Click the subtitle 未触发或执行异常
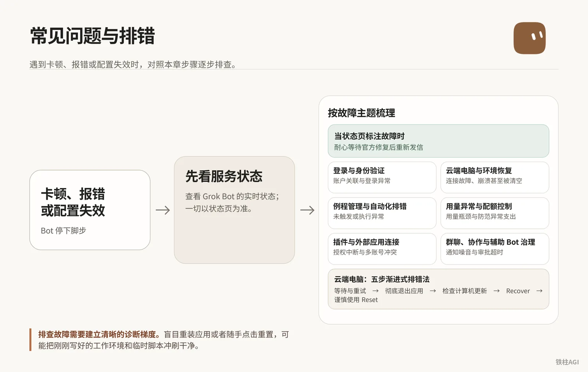 (359, 216)
